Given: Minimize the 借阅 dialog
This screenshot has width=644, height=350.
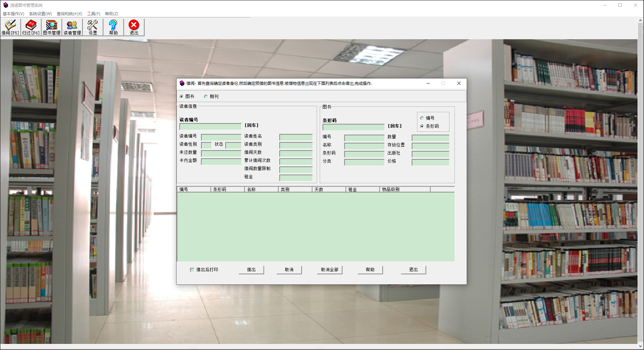Looking at the screenshot, I should pos(428,83).
